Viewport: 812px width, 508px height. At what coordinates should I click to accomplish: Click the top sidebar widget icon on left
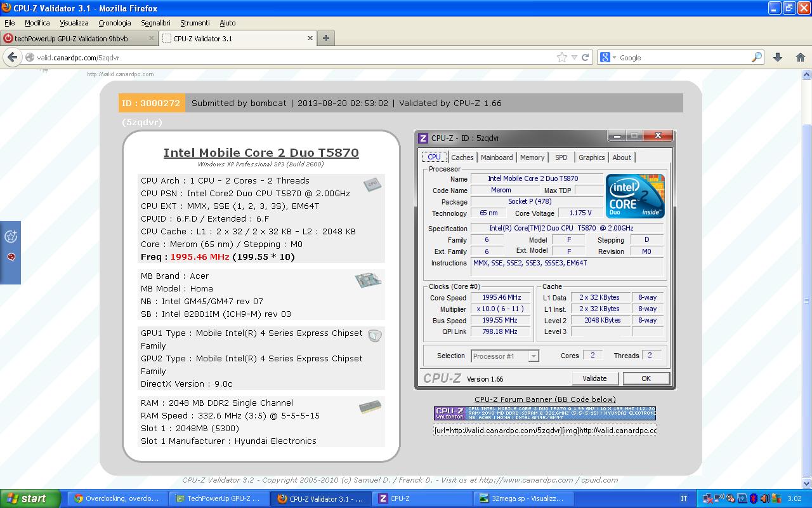point(11,237)
